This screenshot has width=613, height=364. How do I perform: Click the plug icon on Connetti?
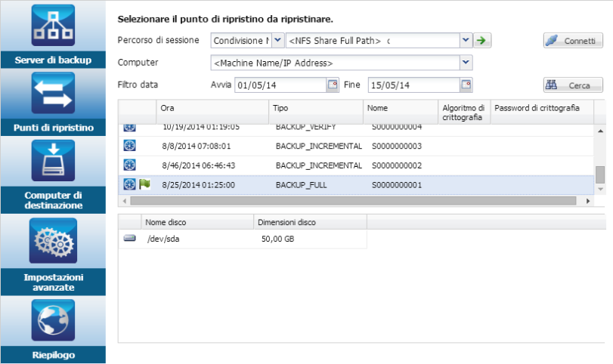pos(552,40)
